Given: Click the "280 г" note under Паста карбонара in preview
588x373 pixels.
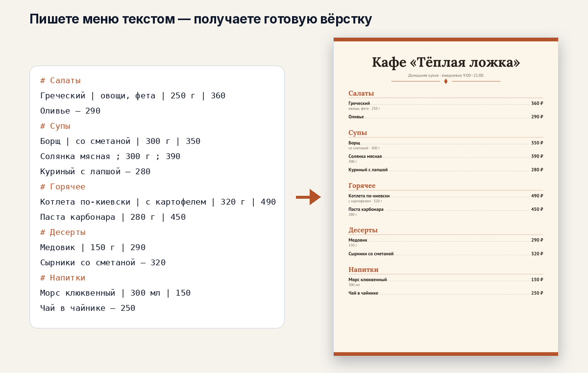Looking at the screenshot, I should tap(353, 214).
